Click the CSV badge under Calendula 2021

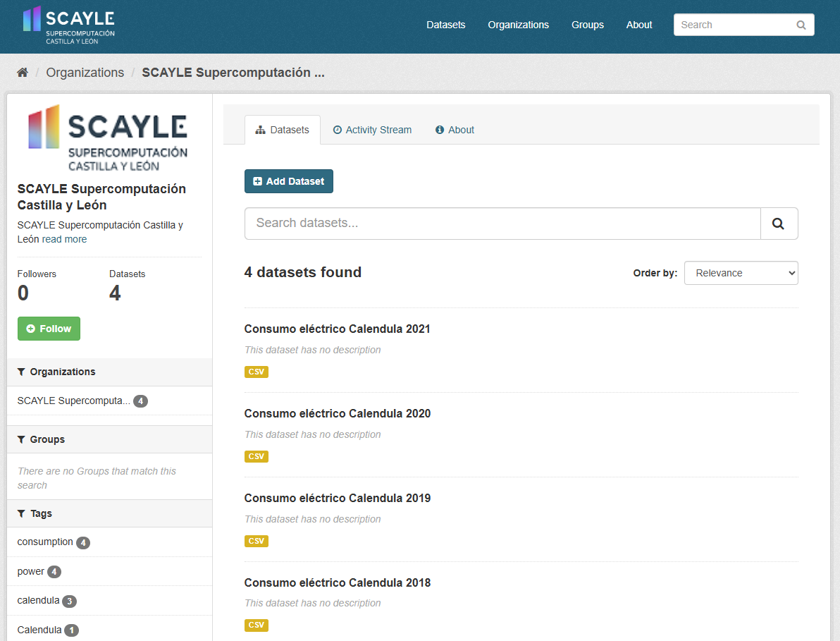(256, 372)
